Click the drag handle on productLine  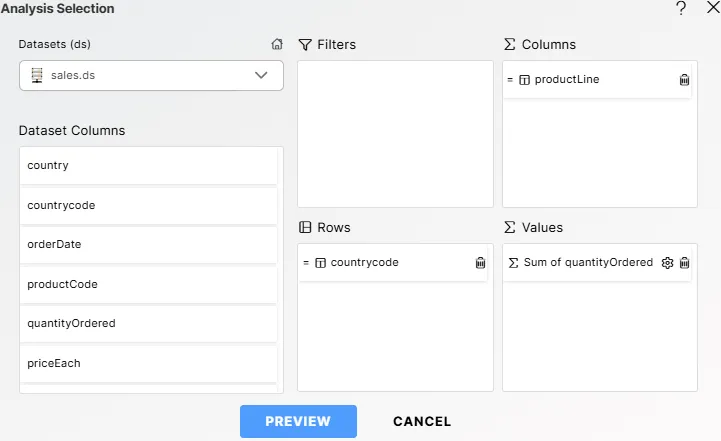pyautogui.click(x=510, y=80)
